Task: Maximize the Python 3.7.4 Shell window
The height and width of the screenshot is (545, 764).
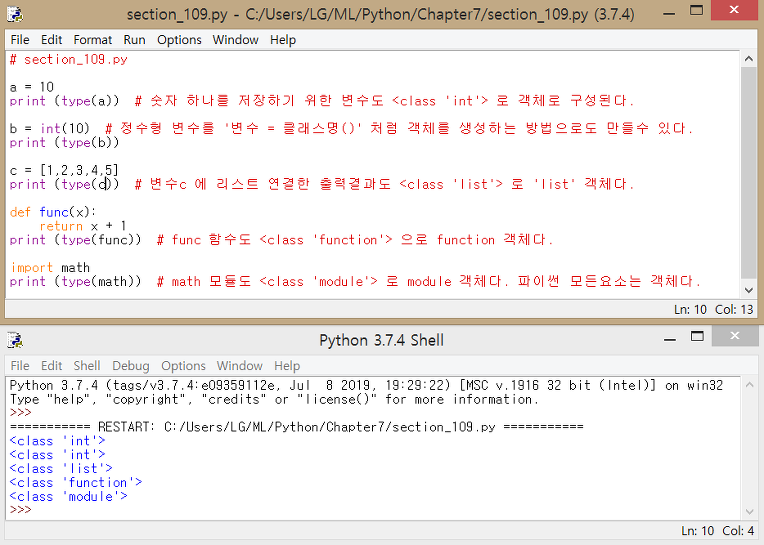Action: coord(697,336)
